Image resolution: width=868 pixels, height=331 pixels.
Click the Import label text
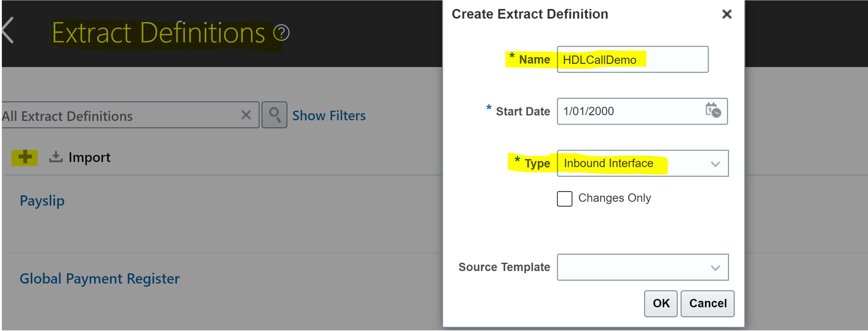pos(89,158)
